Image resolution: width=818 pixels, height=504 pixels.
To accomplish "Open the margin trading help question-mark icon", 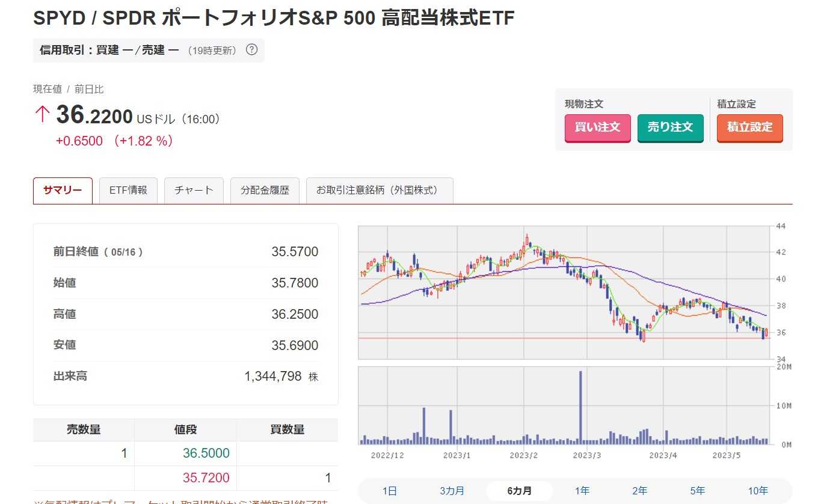I will pos(252,50).
